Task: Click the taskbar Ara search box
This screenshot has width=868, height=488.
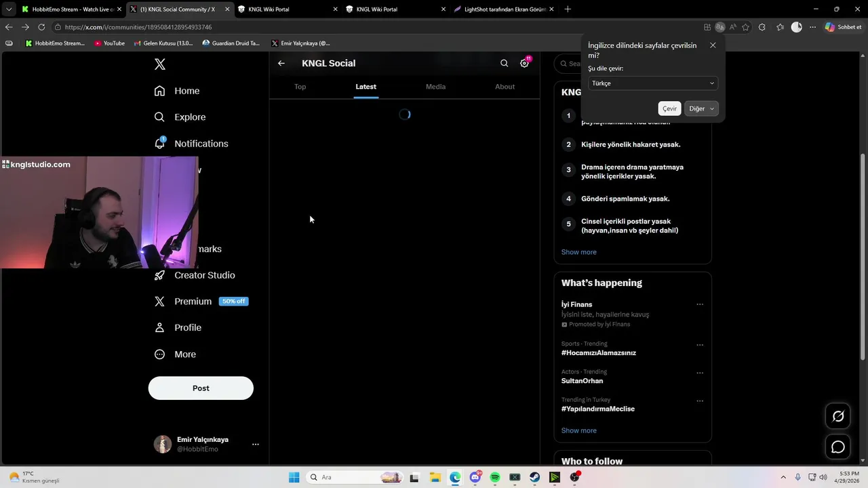Action: click(x=353, y=477)
